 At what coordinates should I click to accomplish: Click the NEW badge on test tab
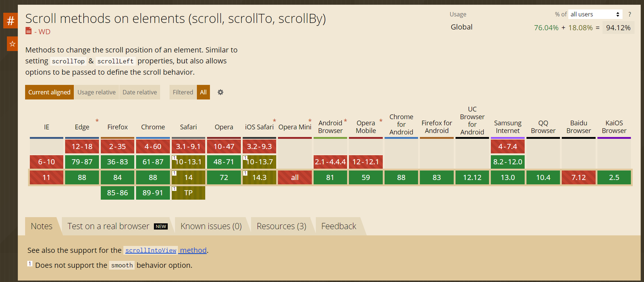coord(161,226)
